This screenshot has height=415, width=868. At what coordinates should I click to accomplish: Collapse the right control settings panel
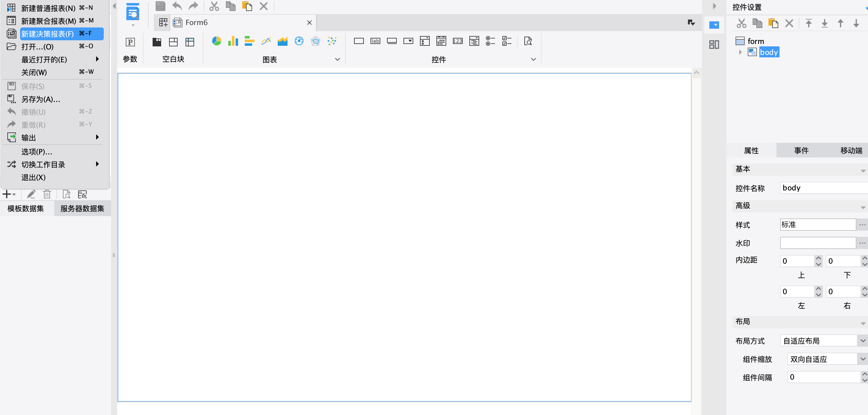[714, 6]
